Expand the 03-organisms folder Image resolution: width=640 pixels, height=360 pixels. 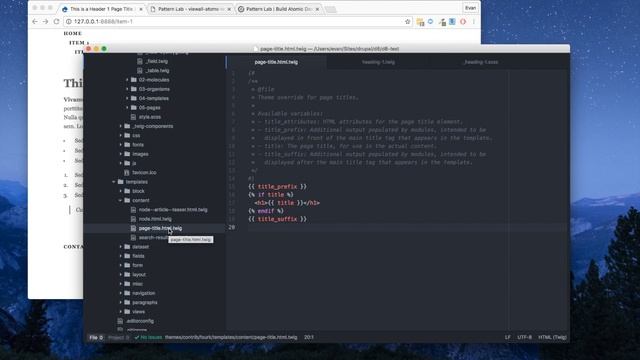coord(154,89)
